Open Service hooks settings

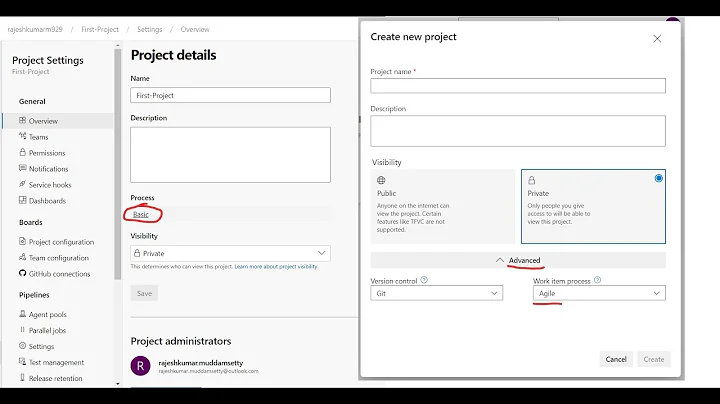pos(50,185)
